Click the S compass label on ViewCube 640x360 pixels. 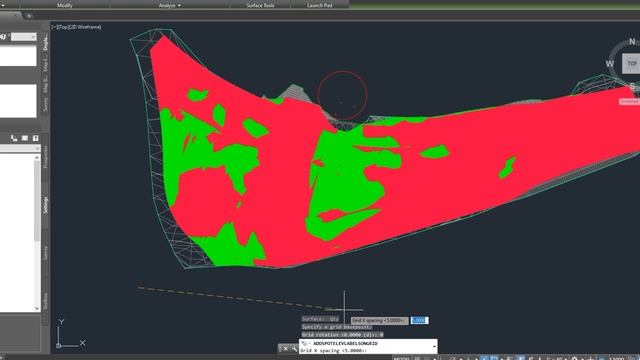pos(632,86)
